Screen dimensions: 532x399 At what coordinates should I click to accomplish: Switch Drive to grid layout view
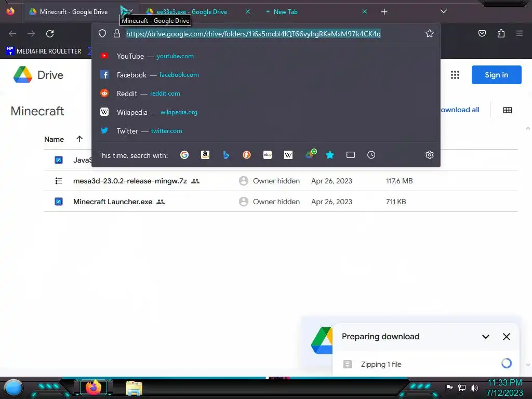[508, 110]
